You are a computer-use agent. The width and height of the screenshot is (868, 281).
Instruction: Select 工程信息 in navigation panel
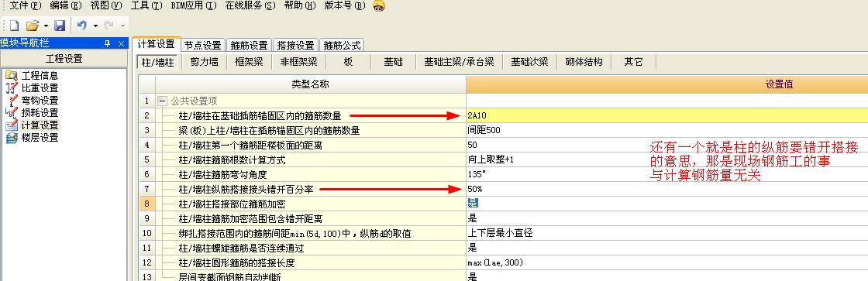[x=40, y=76]
